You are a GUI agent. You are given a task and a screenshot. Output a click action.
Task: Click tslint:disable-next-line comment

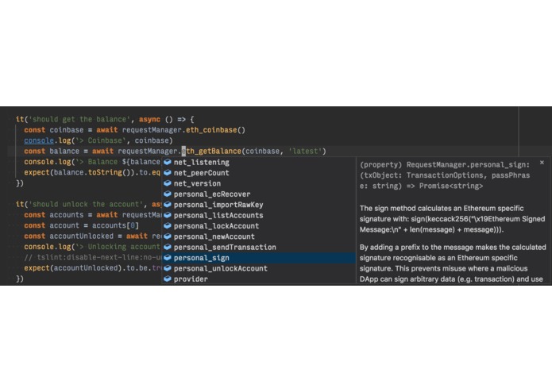point(92,257)
